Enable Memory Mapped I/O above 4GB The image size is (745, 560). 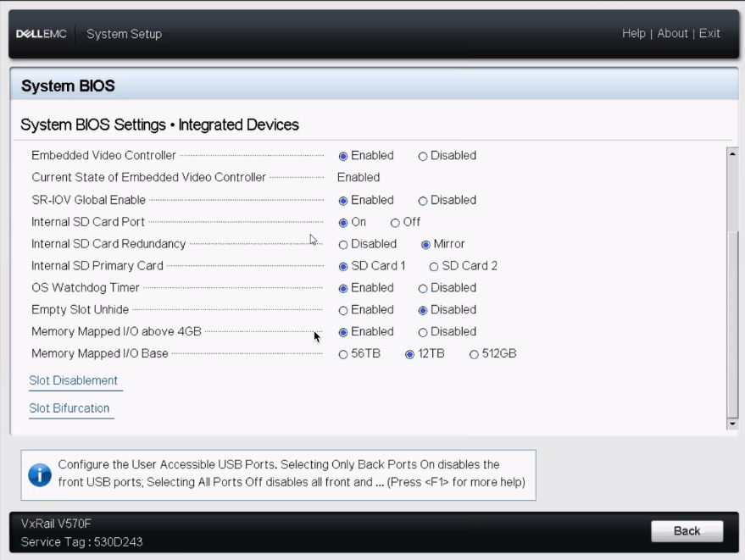343,332
